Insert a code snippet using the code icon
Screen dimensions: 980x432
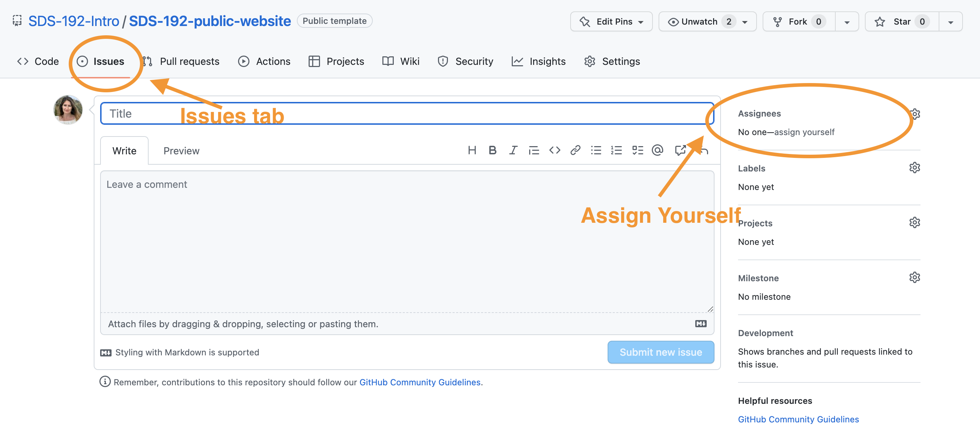(x=555, y=151)
